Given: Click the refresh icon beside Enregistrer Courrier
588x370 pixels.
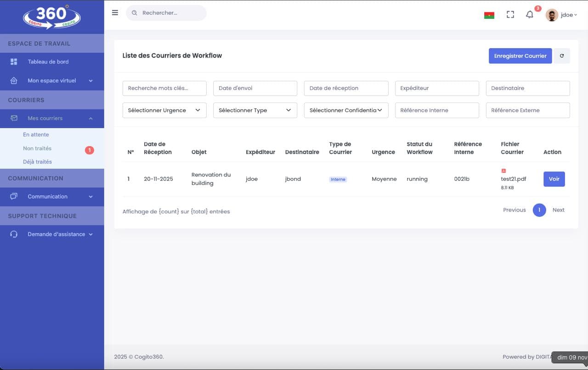Looking at the screenshot, I should point(561,56).
